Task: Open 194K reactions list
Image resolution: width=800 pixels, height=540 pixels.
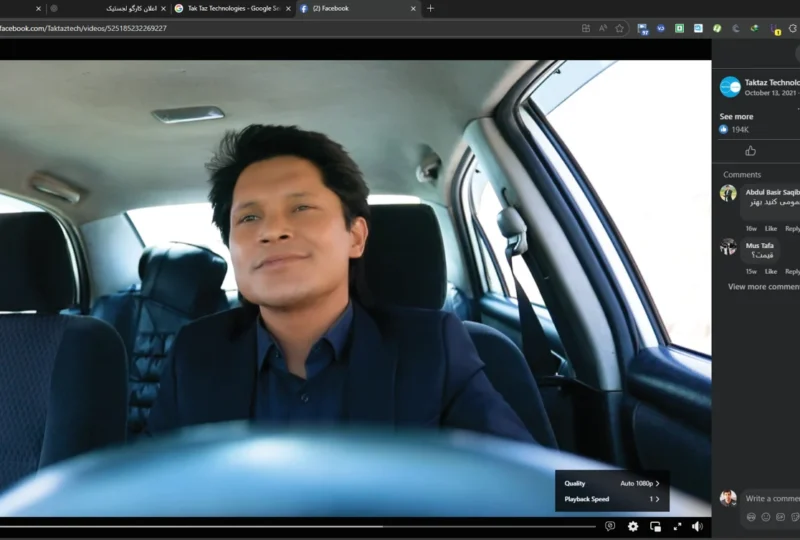Action: [x=735, y=130]
